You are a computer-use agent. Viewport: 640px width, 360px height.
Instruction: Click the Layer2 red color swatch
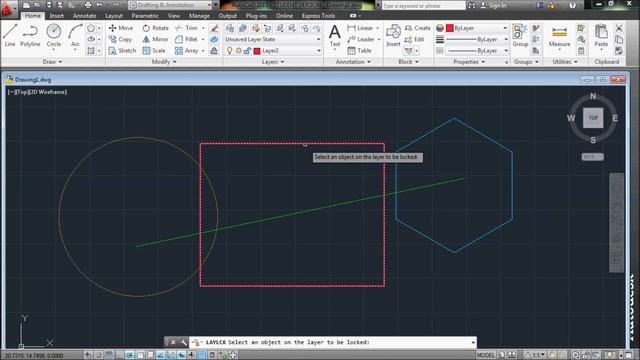click(x=257, y=51)
